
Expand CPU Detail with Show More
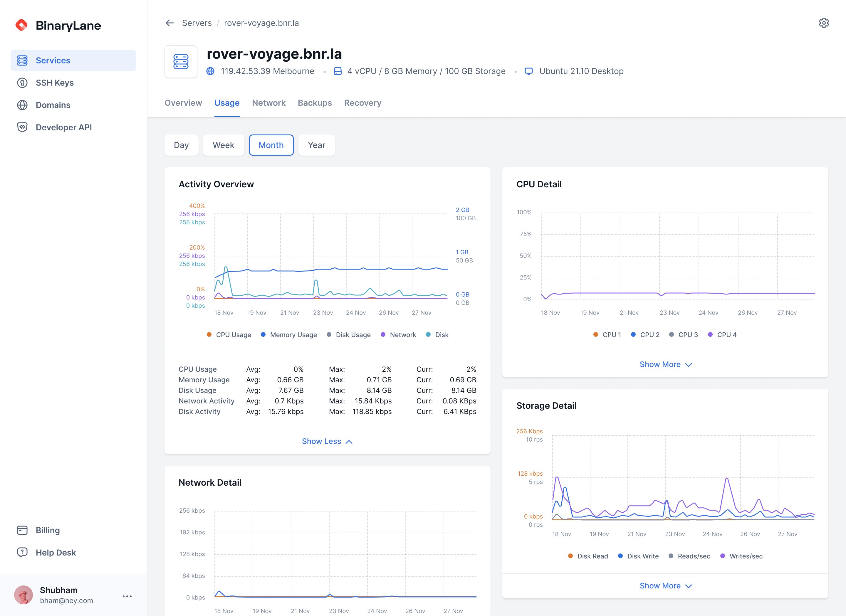coord(665,365)
